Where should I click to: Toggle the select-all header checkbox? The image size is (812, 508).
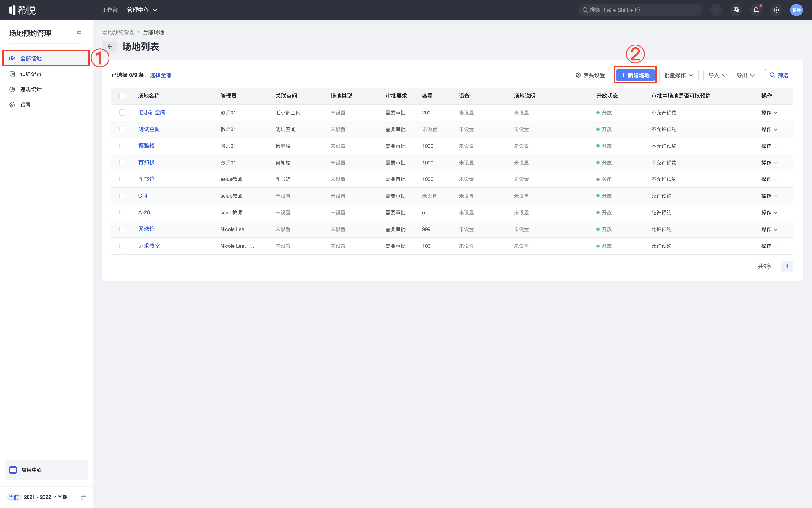coord(123,96)
